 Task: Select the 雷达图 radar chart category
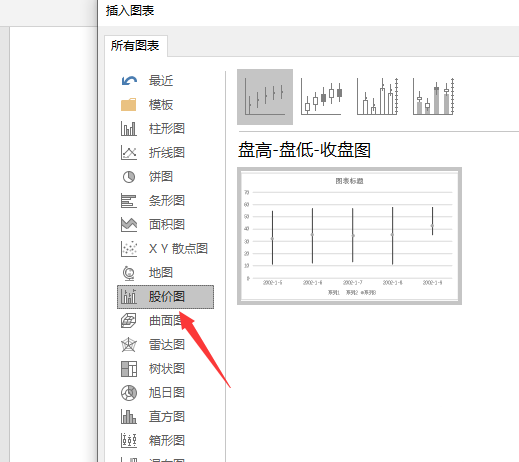point(165,345)
